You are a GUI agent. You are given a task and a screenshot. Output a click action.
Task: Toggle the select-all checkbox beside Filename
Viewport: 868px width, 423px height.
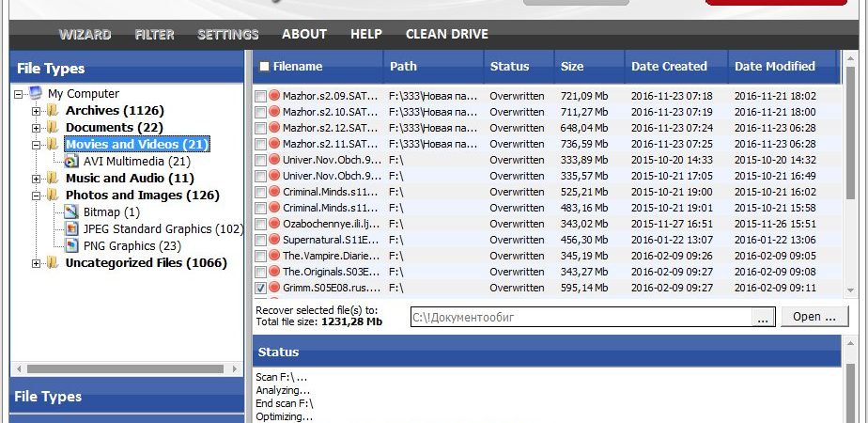pos(265,67)
